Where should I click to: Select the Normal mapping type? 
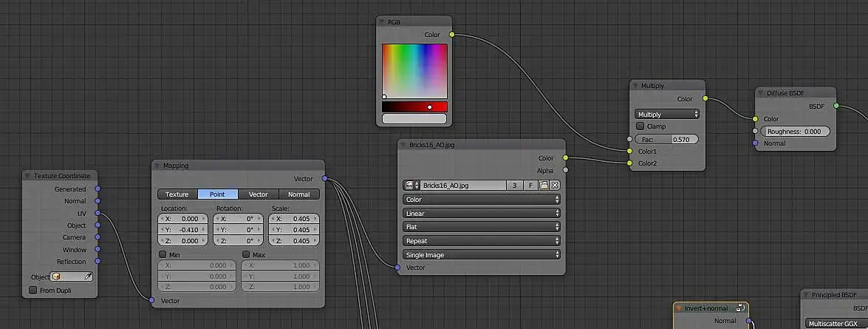[299, 194]
